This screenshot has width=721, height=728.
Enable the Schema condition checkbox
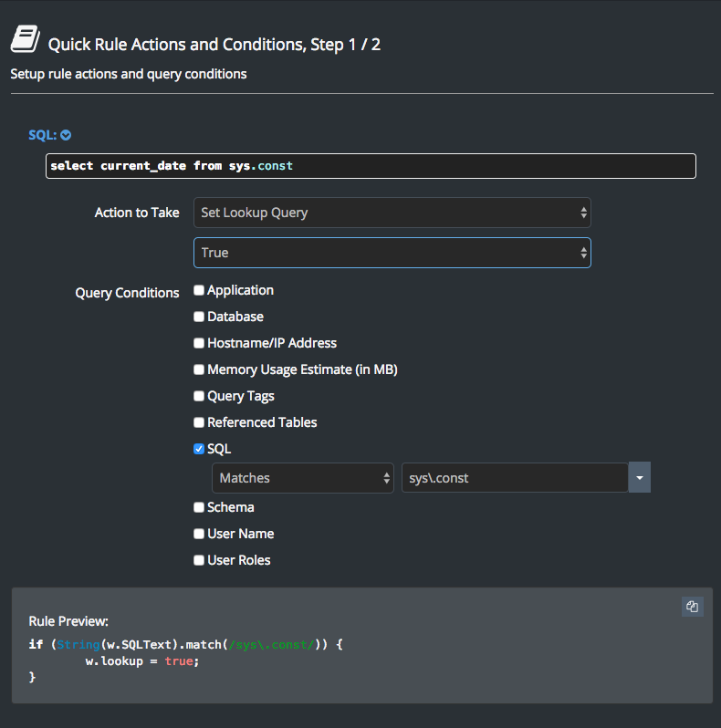[199, 508]
